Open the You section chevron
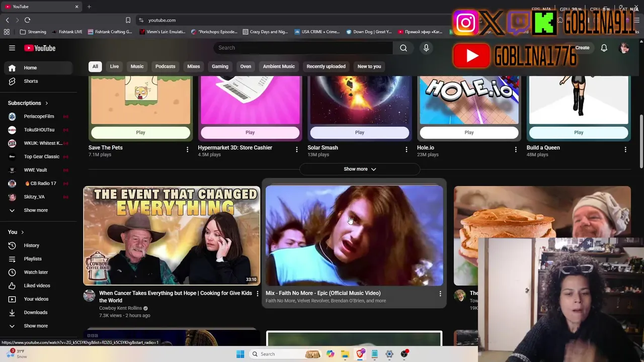644x362 pixels. (23, 232)
